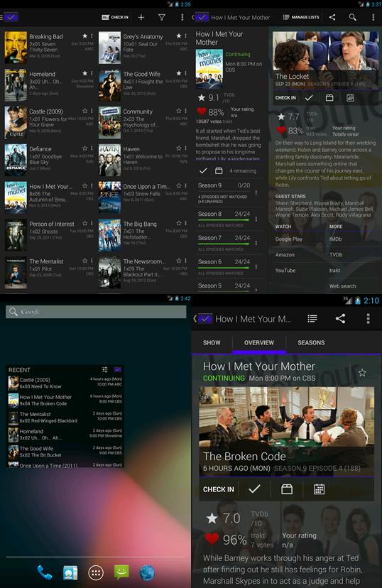Launch the phone dialer from dock

(44, 572)
